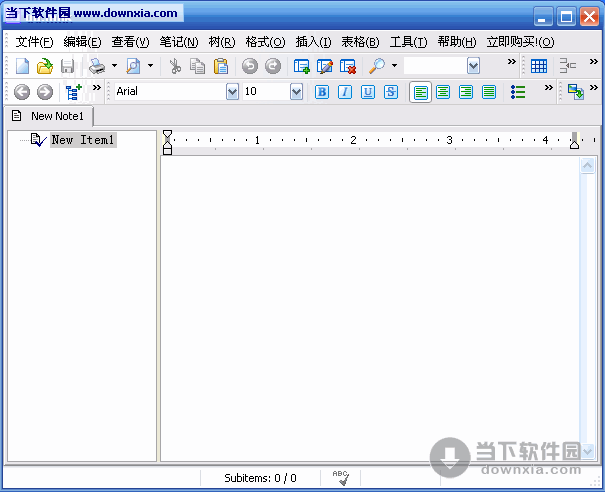The height and width of the screenshot is (492, 605).
Task: Expand the print options arrow
Action: (x=114, y=66)
